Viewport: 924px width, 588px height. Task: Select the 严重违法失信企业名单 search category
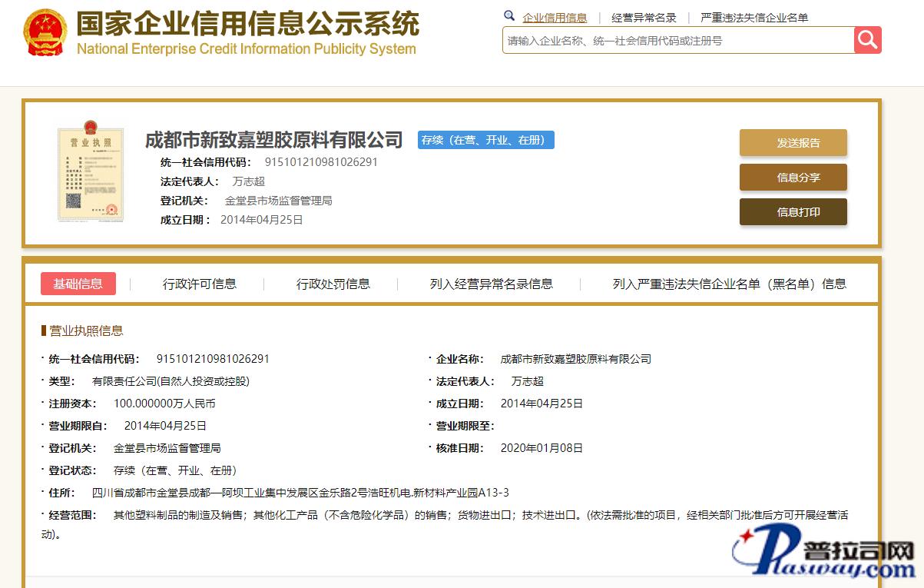754,18
